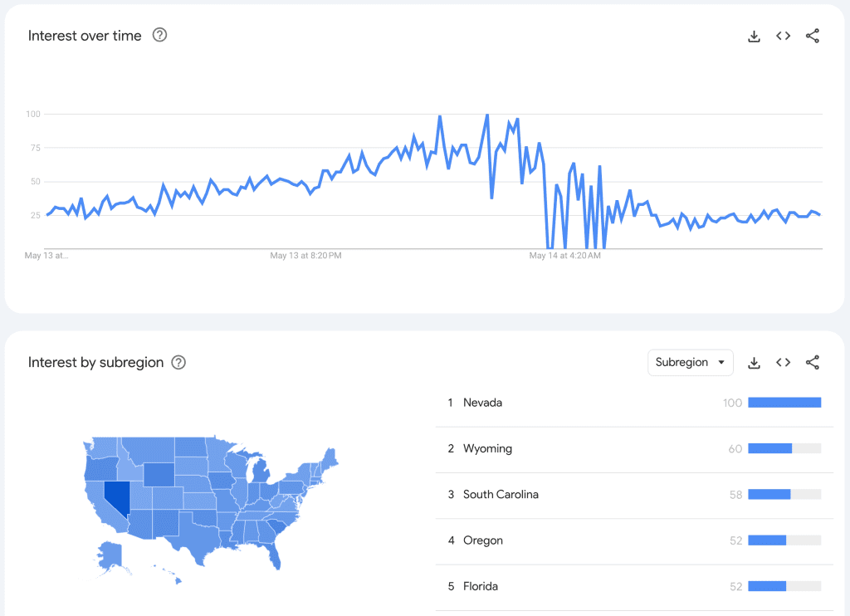Click the May 14 4:20 AM axis label
850x616 pixels.
[x=564, y=256]
